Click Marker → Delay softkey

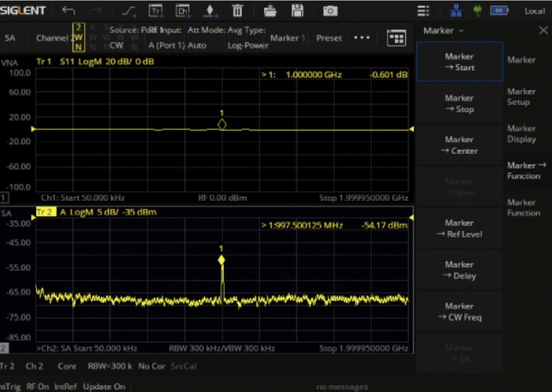point(459,270)
